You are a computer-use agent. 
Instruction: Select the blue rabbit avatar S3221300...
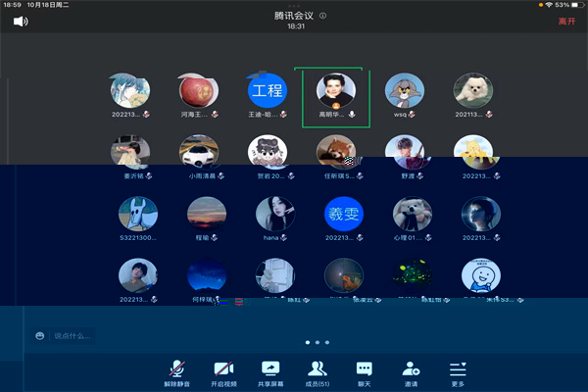click(x=138, y=214)
